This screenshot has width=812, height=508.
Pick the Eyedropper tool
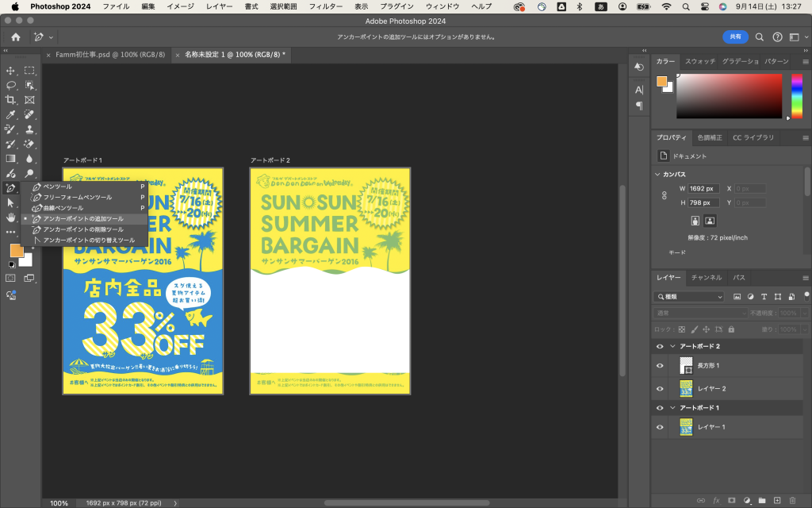pos(11,114)
